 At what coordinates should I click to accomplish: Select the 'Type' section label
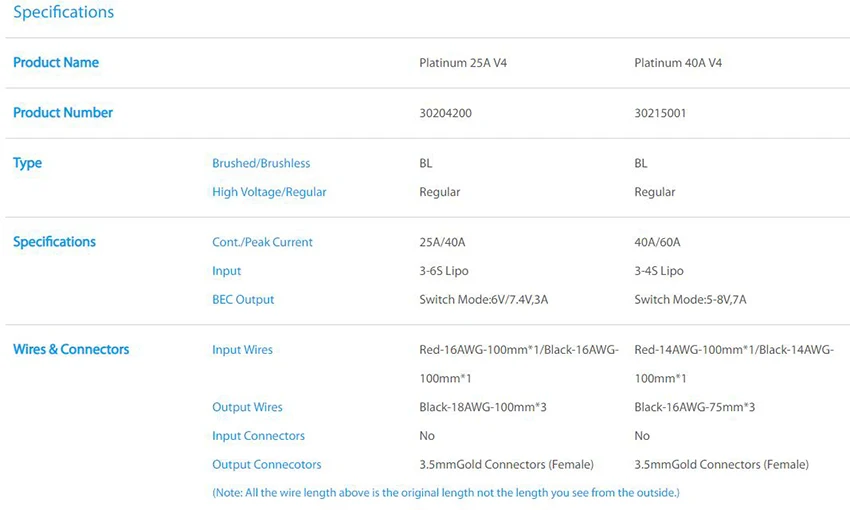click(27, 163)
